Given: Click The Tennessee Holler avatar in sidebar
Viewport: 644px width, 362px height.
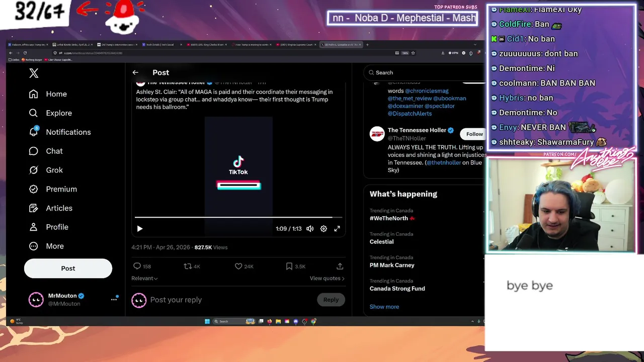Looking at the screenshot, I should [377, 134].
